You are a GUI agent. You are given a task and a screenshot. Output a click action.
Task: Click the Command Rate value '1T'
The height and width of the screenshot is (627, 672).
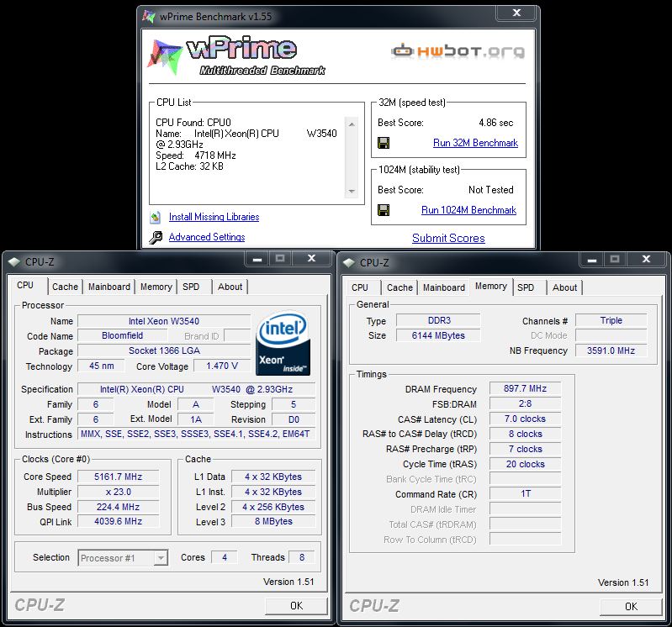525,494
